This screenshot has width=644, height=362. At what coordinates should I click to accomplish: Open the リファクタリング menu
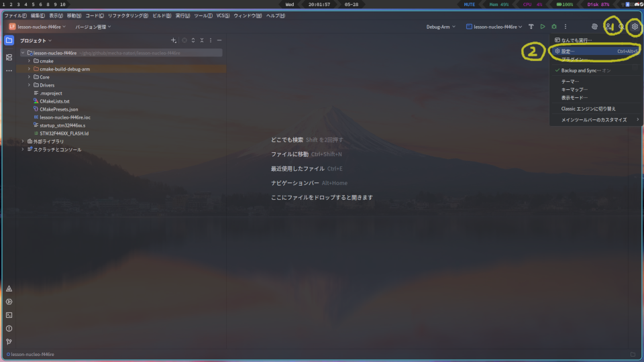point(128,15)
